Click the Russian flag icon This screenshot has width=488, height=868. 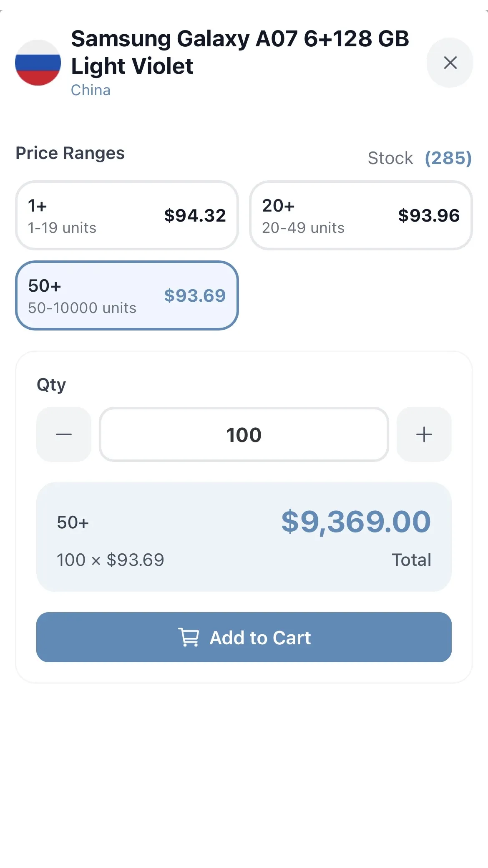[38, 63]
